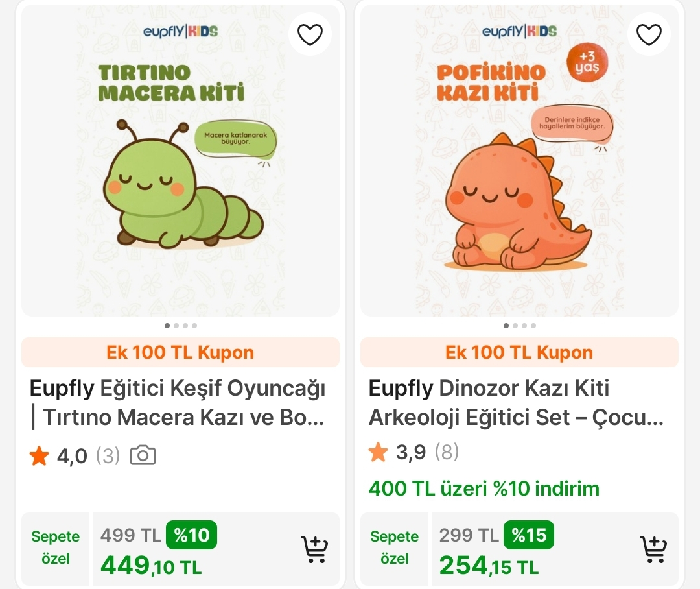700x589 pixels.
Task: Favorite the Pofikino Kazı Kiti product
Action: (x=649, y=34)
